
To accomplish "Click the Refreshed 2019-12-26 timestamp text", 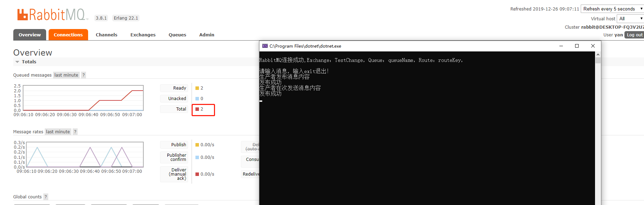I will [x=545, y=9].
